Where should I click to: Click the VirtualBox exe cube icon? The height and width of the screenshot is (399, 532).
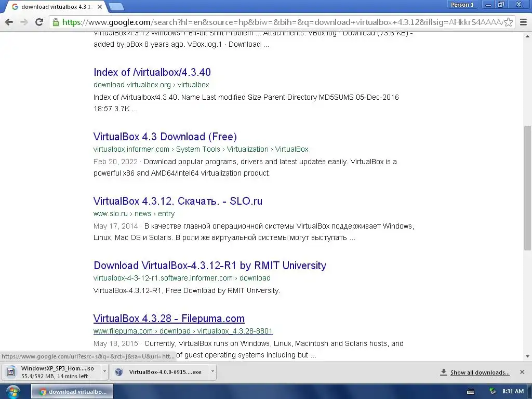tap(119, 372)
